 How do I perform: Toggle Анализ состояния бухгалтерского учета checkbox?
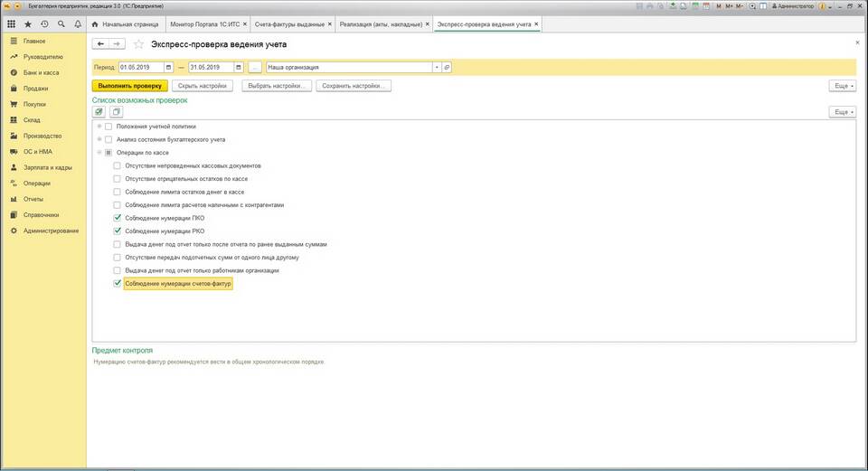(108, 139)
